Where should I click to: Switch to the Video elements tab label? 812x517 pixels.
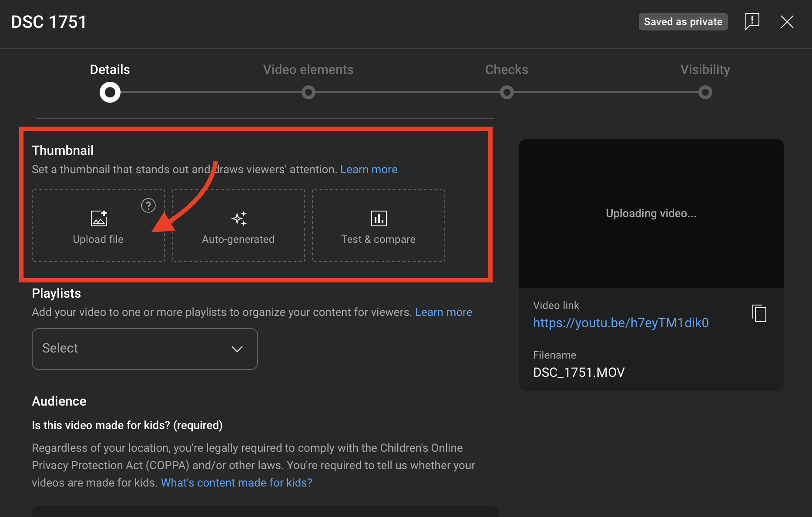308,70
